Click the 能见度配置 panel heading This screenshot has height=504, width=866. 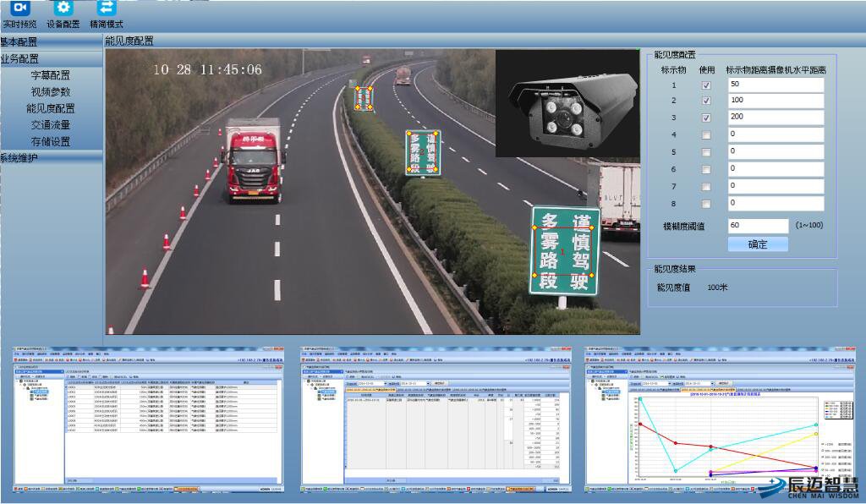[675, 55]
